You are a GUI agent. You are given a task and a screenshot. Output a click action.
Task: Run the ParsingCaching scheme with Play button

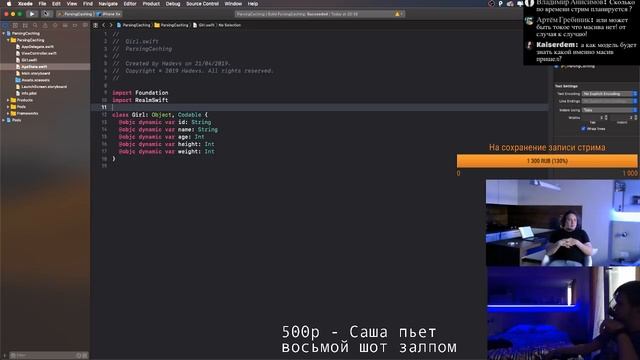tap(32, 14)
